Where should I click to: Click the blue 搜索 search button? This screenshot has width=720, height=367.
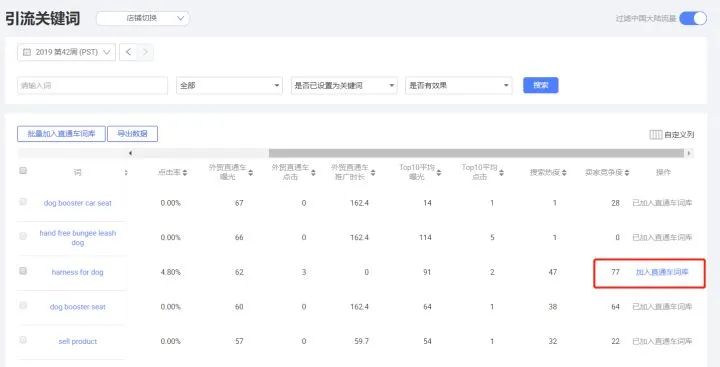(540, 85)
